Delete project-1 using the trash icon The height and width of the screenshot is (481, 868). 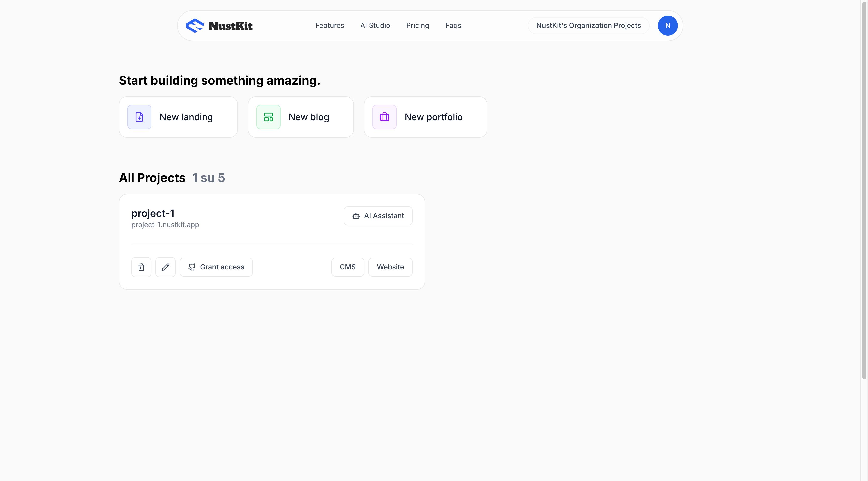(141, 267)
